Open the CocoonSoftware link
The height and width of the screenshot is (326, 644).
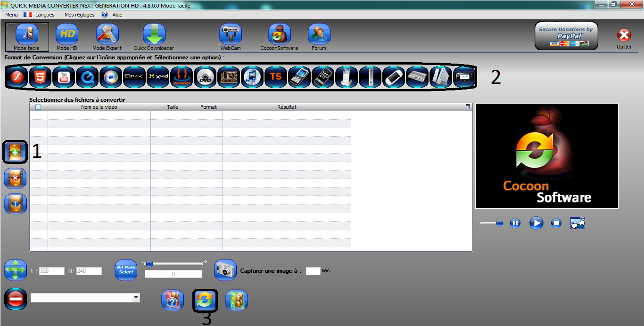[x=280, y=37]
